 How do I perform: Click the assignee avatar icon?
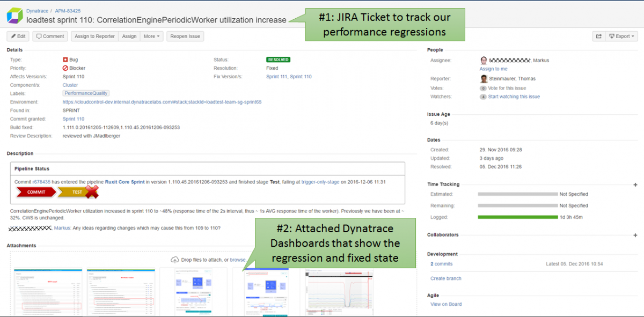tap(484, 61)
